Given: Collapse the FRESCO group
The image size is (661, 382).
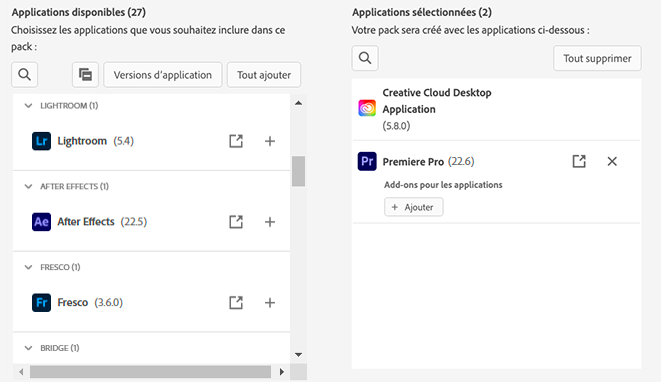Looking at the screenshot, I should [x=28, y=267].
